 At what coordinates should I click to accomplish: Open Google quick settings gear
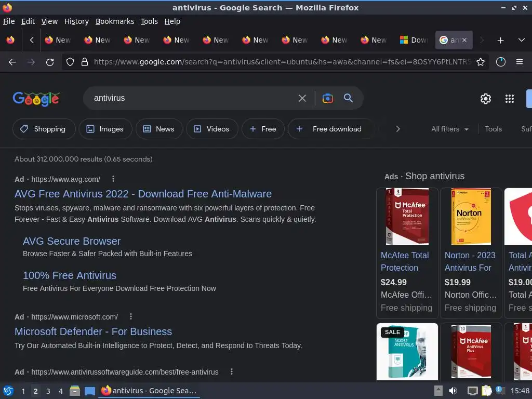coord(486,99)
